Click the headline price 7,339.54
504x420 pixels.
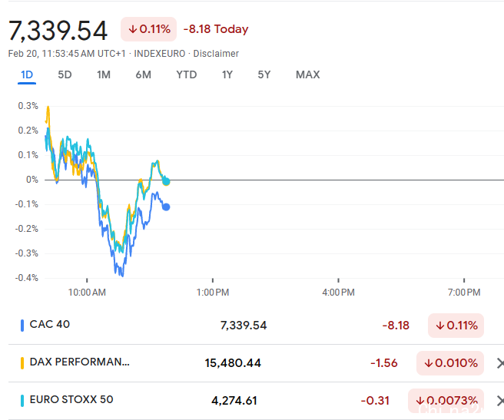click(x=58, y=31)
